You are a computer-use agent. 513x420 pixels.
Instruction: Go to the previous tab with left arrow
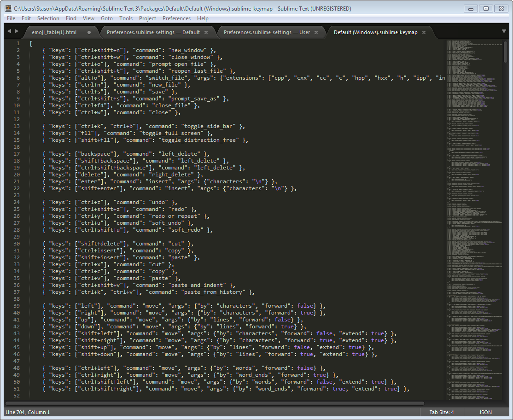click(9, 31)
